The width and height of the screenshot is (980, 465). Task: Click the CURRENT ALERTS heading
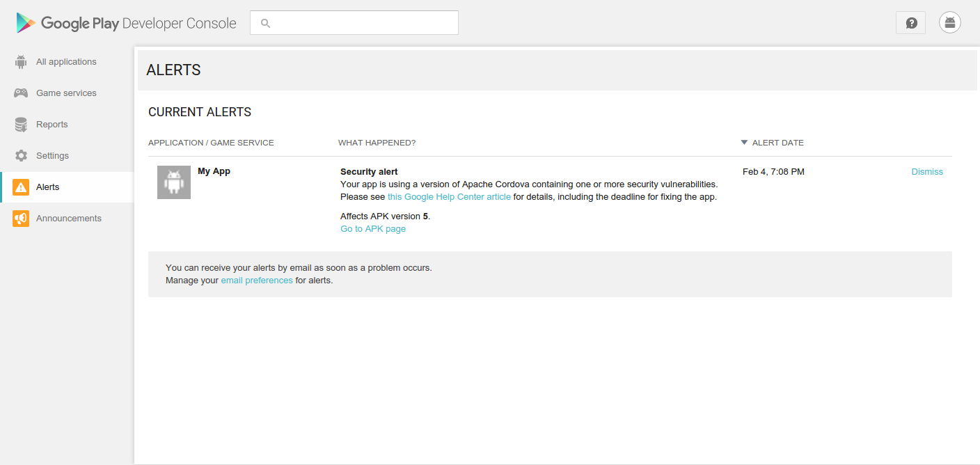[x=200, y=112]
